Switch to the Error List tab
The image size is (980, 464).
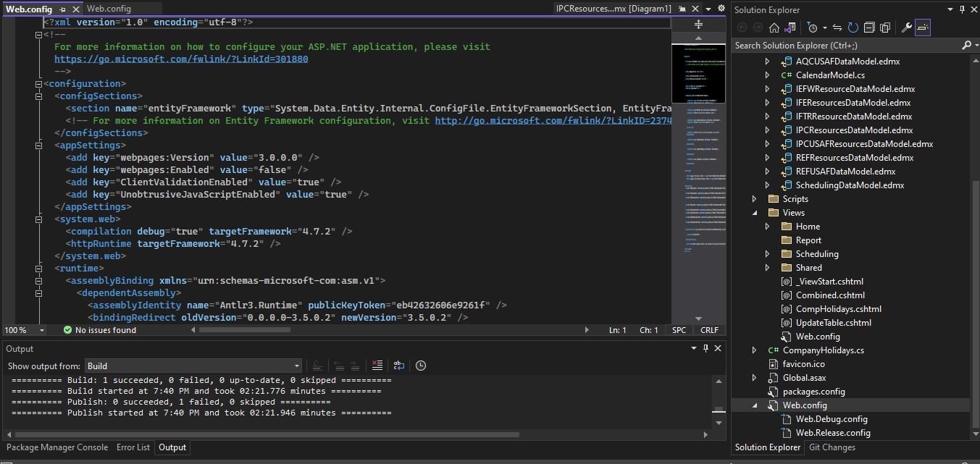[x=133, y=447]
